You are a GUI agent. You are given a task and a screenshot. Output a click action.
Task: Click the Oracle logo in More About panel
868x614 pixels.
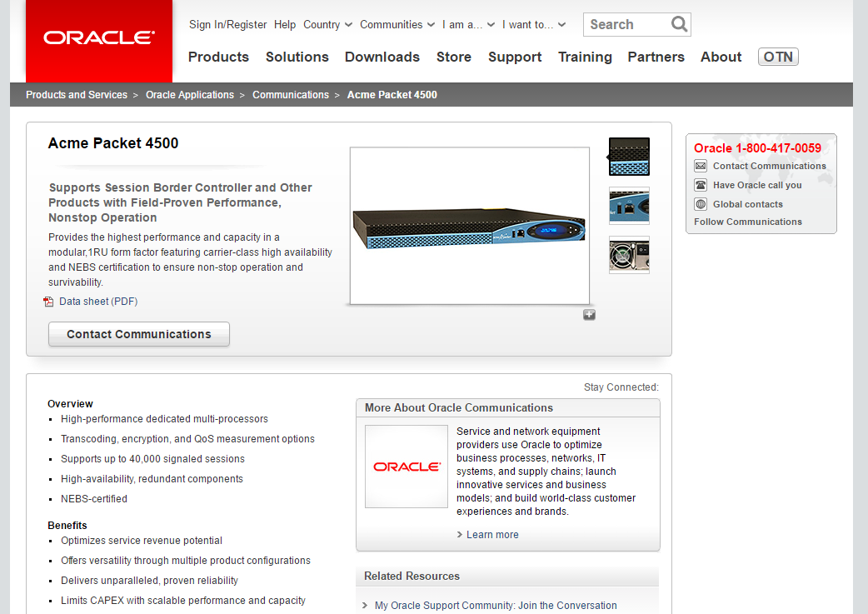click(407, 467)
